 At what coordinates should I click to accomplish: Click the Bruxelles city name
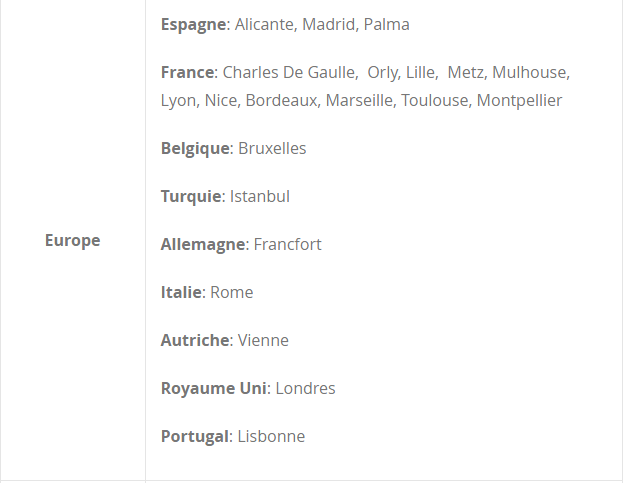click(272, 148)
